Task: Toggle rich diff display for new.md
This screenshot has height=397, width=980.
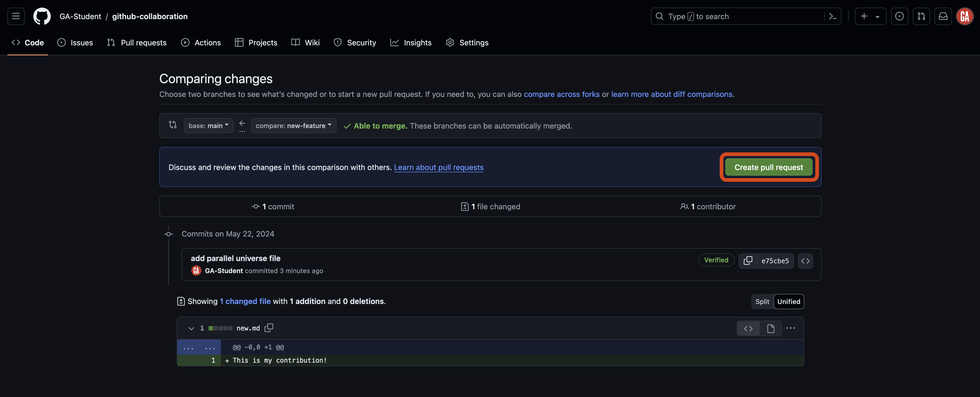Action: click(771, 328)
